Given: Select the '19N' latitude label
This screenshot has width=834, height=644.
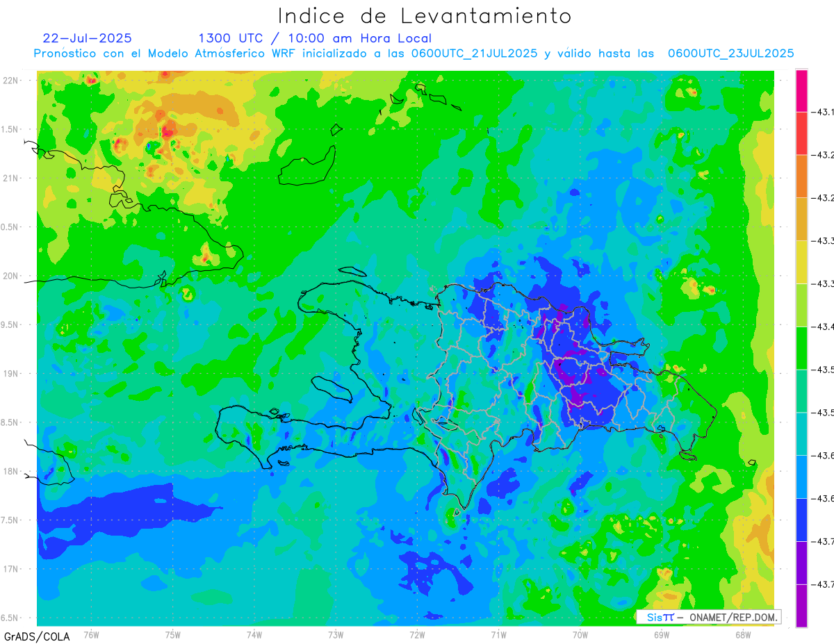Looking at the screenshot, I should click(x=10, y=374).
